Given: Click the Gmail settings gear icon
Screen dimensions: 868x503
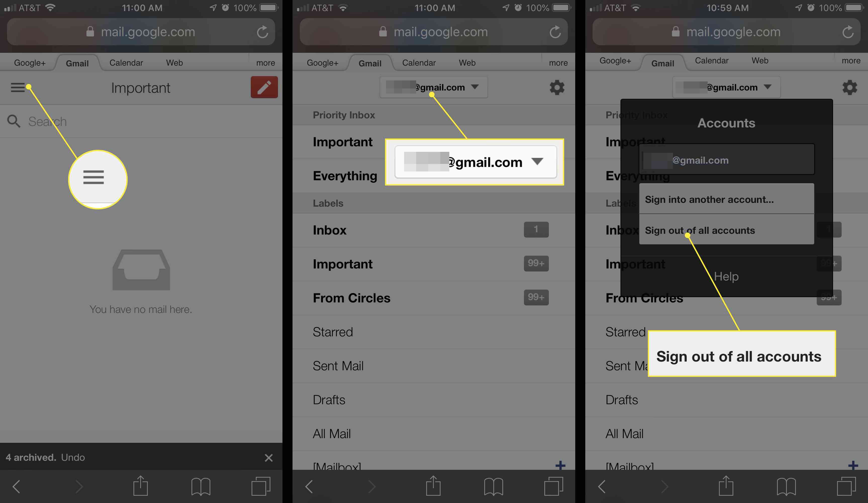Looking at the screenshot, I should click(556, 87).
